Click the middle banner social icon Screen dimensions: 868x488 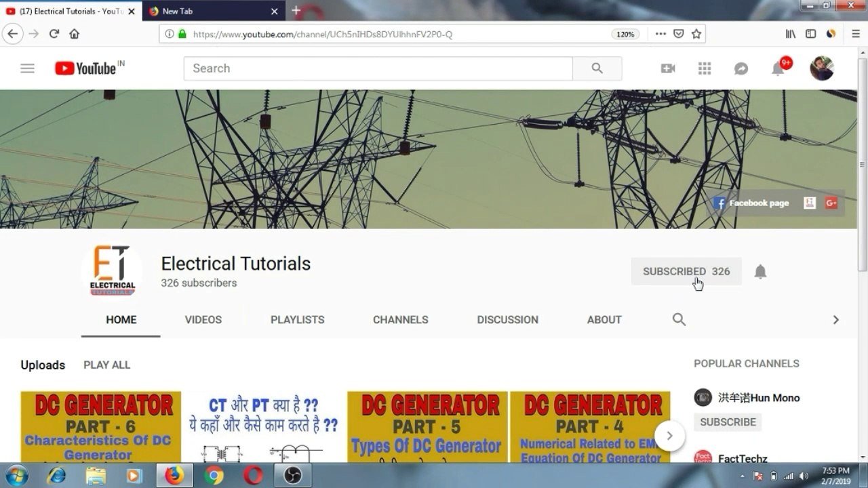tap(810, 203)
